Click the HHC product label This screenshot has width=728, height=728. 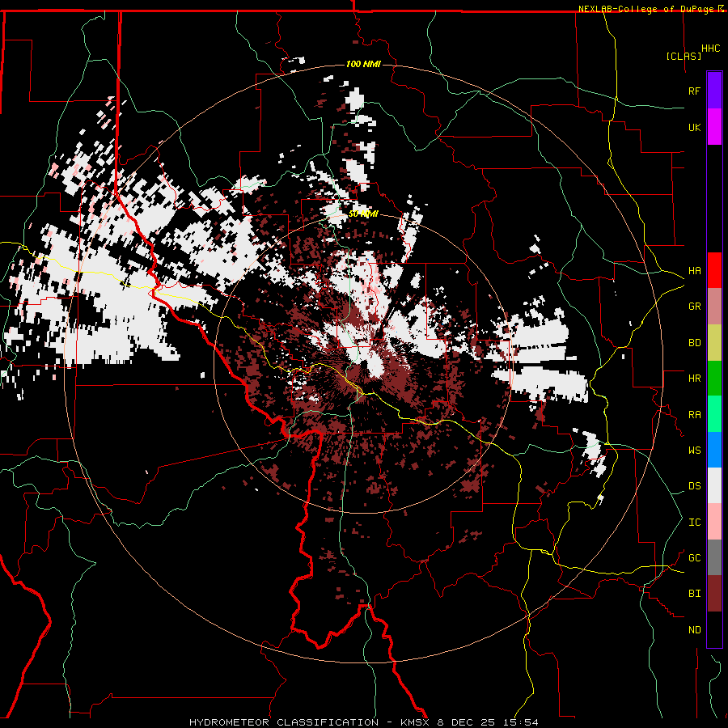pos(710,49)
